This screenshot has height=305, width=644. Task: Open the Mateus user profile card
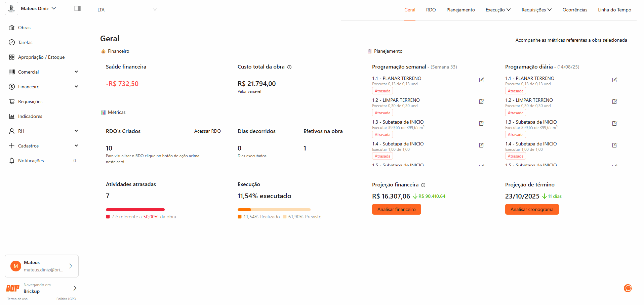(42, 266)
